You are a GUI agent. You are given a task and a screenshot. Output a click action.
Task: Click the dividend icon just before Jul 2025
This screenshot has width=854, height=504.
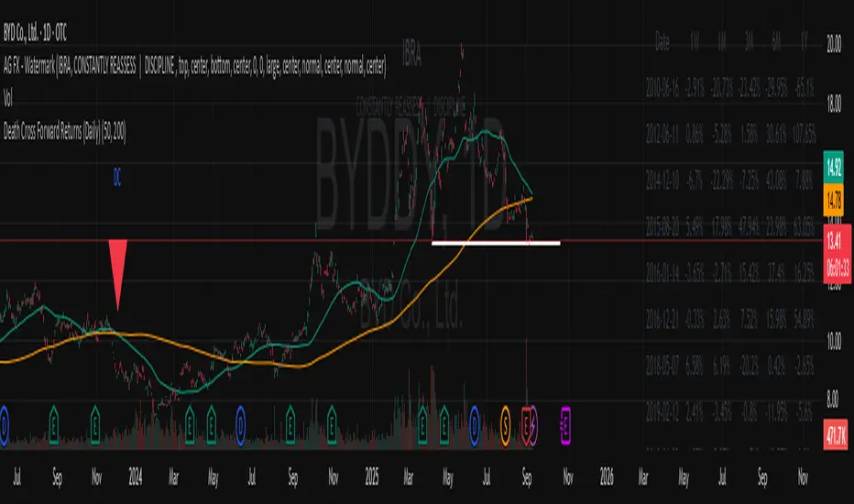coord(474,425)
